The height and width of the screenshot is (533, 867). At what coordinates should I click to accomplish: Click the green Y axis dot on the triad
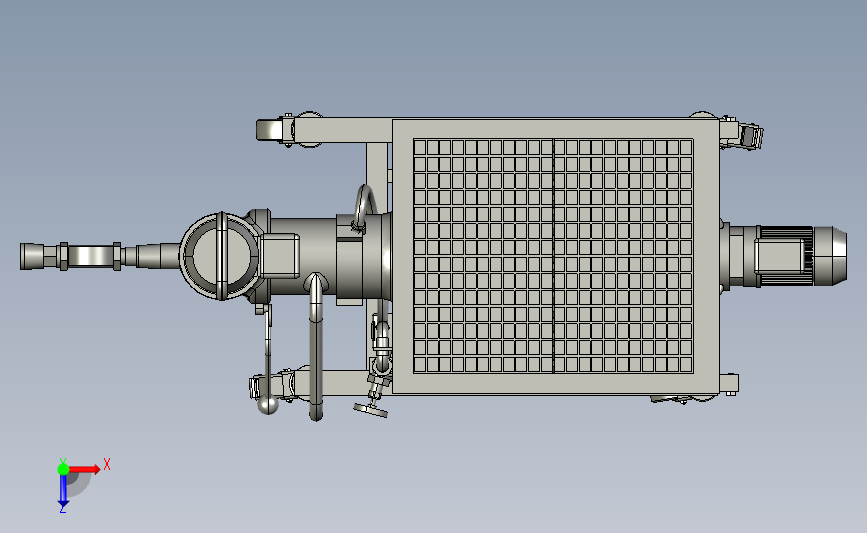click(63, 469)
